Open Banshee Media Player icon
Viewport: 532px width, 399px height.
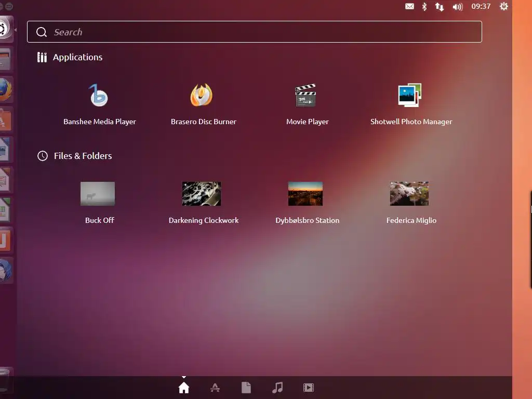tap(99, 96)
